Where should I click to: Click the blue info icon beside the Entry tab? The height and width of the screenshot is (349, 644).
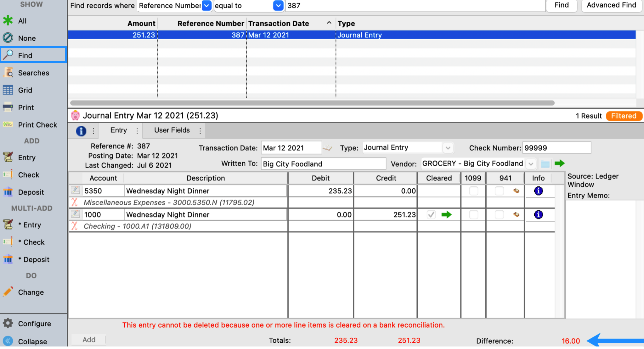(x=81, y=131)
